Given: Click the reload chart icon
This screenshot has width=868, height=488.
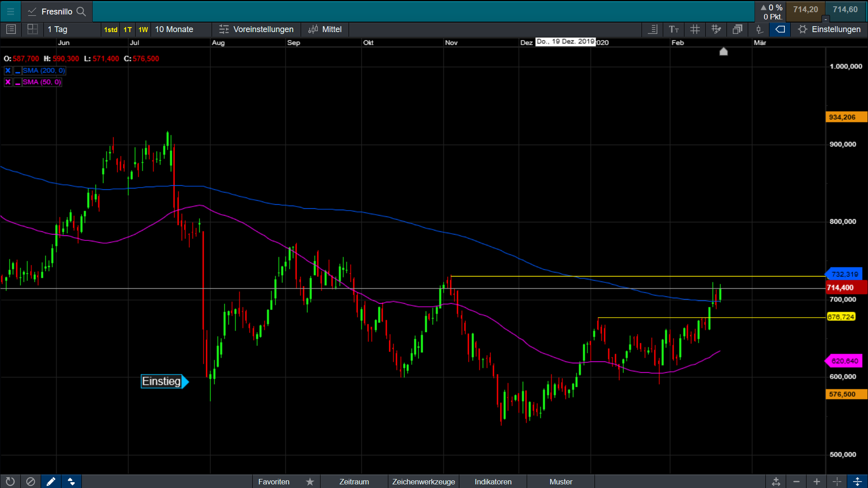Looking at the screenshot, I should click(10, 482).
